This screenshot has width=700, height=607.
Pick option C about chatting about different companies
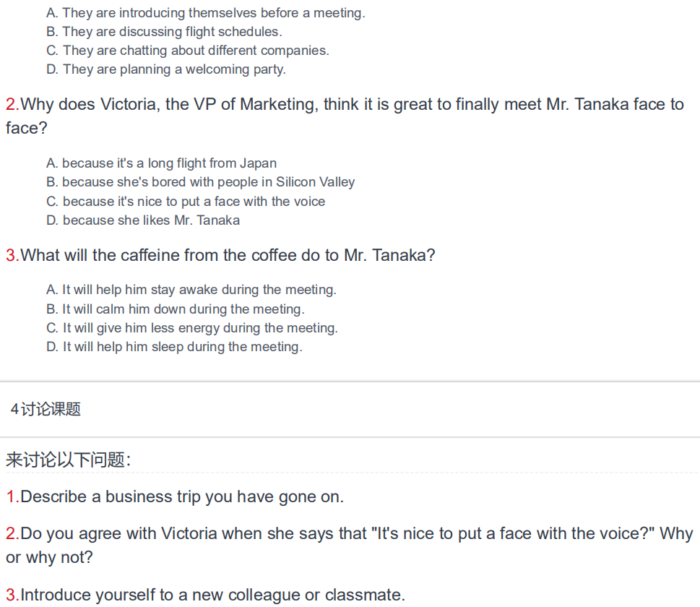[x=187, y=51]
